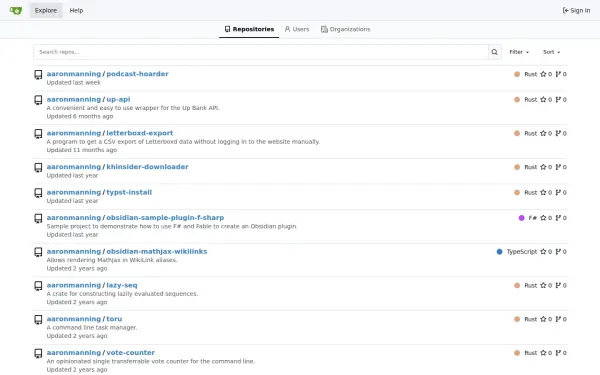Open the obsidian-mathjax-wikilinks repository link

(157, 251)
